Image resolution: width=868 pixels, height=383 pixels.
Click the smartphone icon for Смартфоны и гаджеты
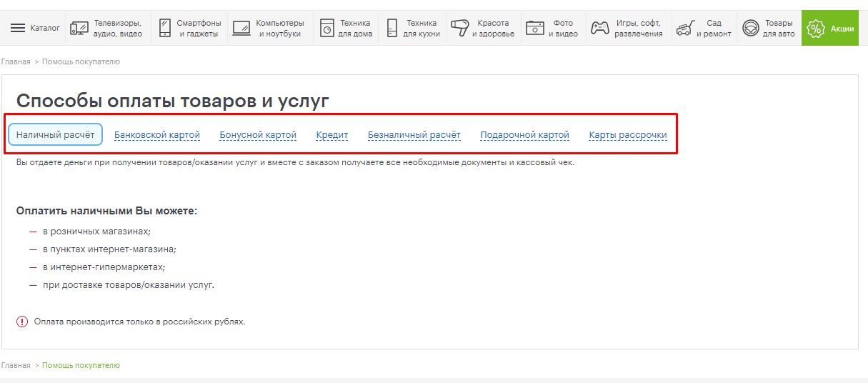point(165,28)
